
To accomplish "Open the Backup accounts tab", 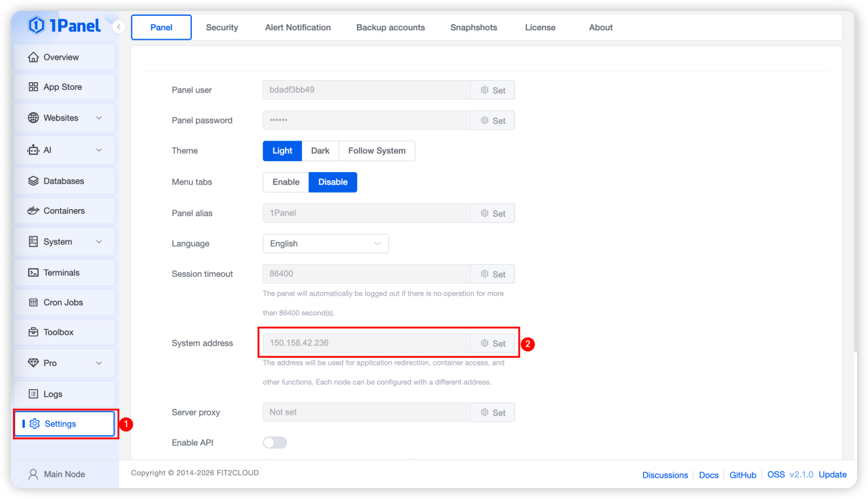I will (390, 27).
